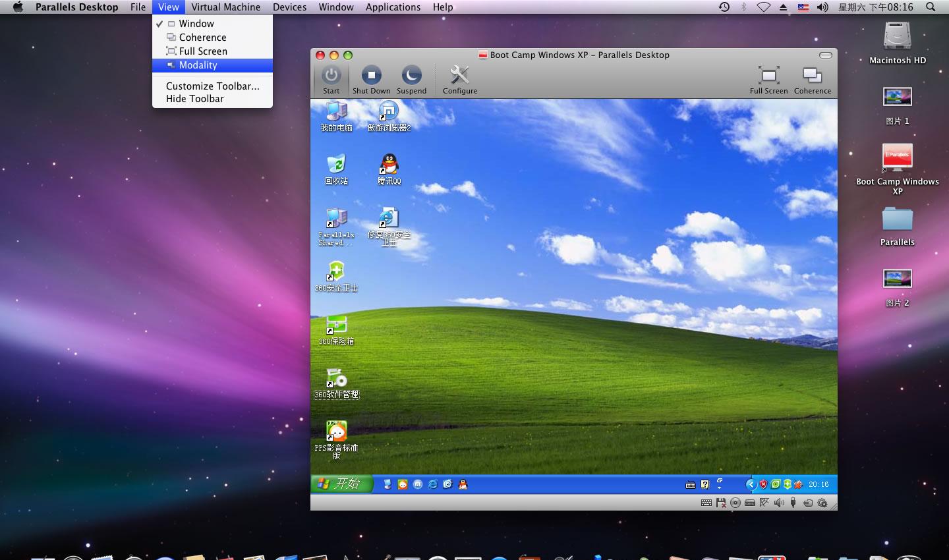Viewport: 949px width, 560px height.
Task: Open the 360软件管理 desktop shortcut
Action: pyautogui.click(x=336, y=383)
